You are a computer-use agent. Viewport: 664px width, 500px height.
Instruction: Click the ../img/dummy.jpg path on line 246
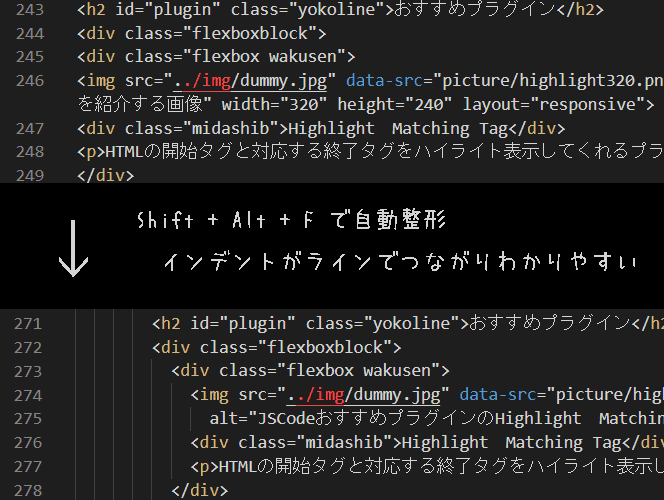pos(250,81)
